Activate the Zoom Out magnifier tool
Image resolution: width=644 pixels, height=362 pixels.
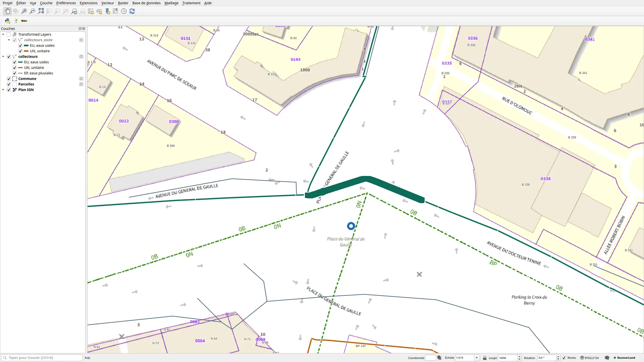click(33, 11)
